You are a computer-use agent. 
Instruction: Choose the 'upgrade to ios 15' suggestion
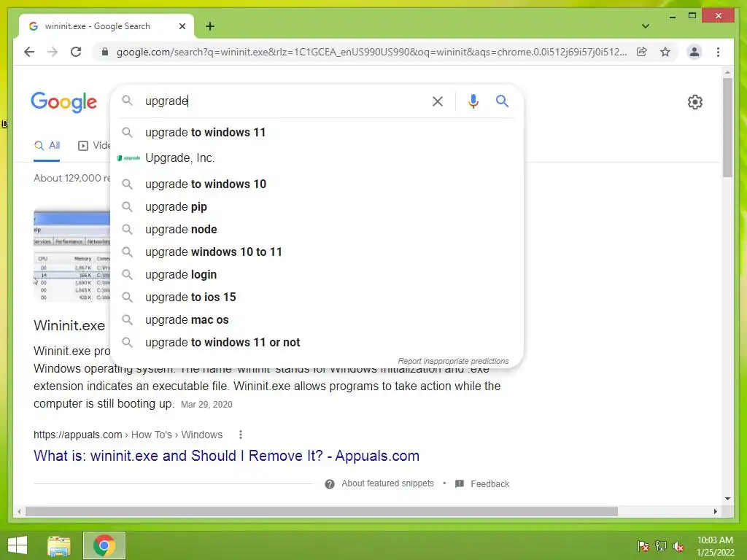click(317, 297)
